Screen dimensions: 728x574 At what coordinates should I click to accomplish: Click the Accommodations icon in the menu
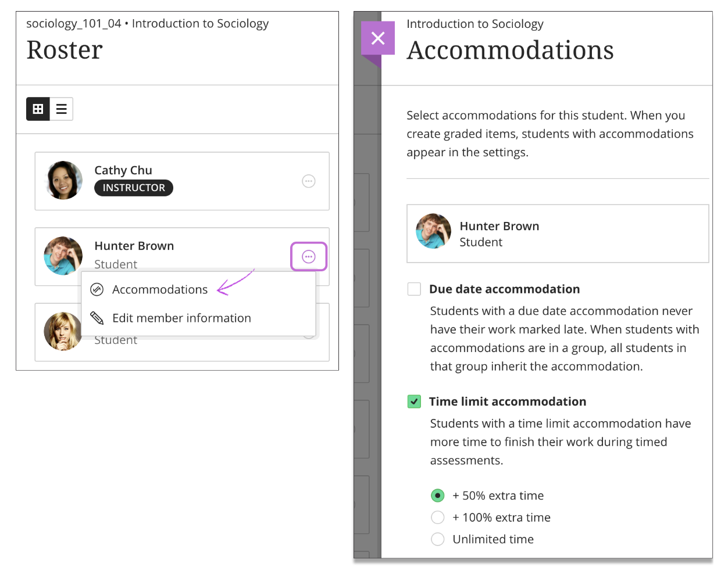coord(97,289)
